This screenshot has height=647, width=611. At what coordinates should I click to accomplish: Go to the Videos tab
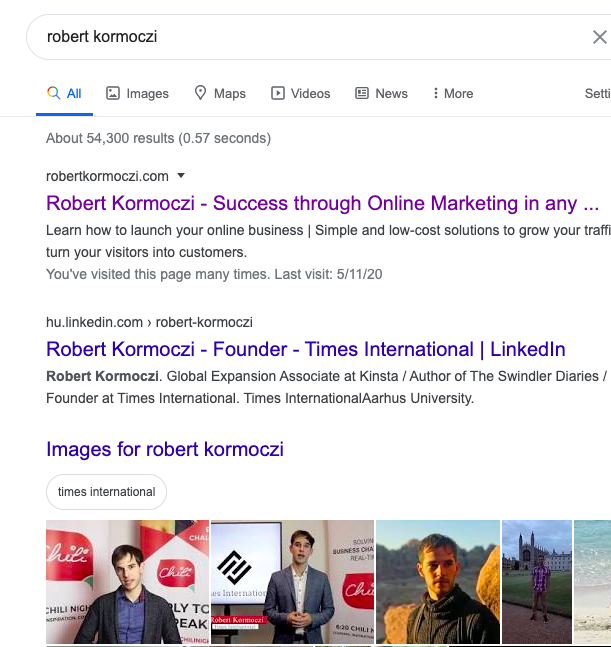coord(300,94)
